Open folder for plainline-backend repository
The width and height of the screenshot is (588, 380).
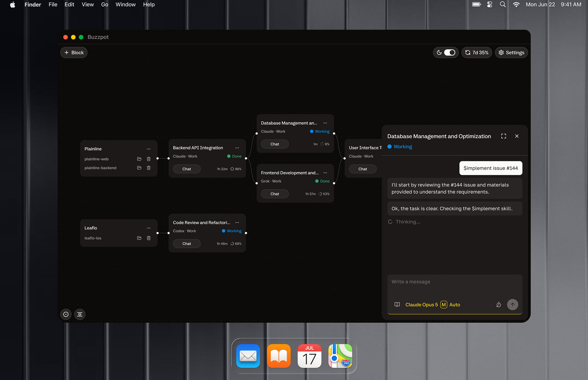pos(139,168)
